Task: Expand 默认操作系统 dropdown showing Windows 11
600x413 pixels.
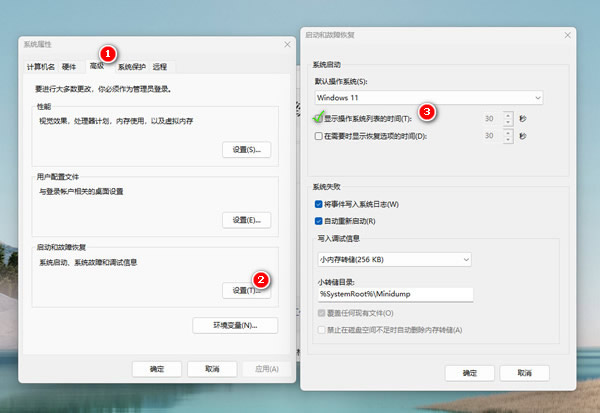Action: pos(428,98)
